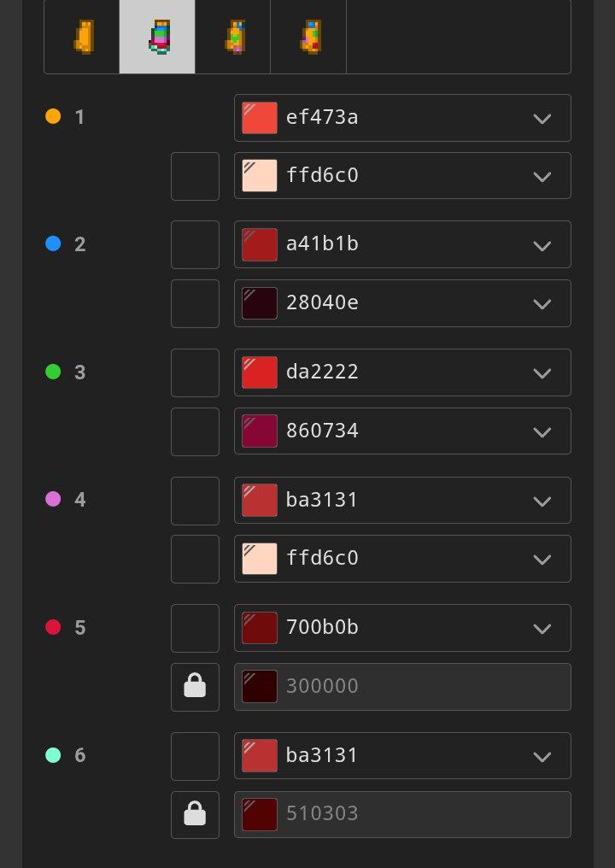The height and width of the screenshot is (868, 615).
Task: Click the green dot for color group 3
Action: click(x=53, y=372)
